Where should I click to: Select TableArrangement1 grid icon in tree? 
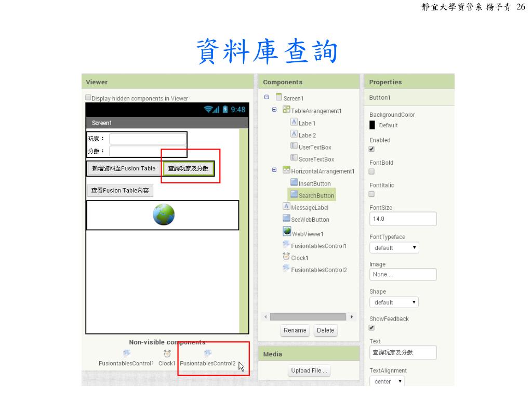point(286,110)
